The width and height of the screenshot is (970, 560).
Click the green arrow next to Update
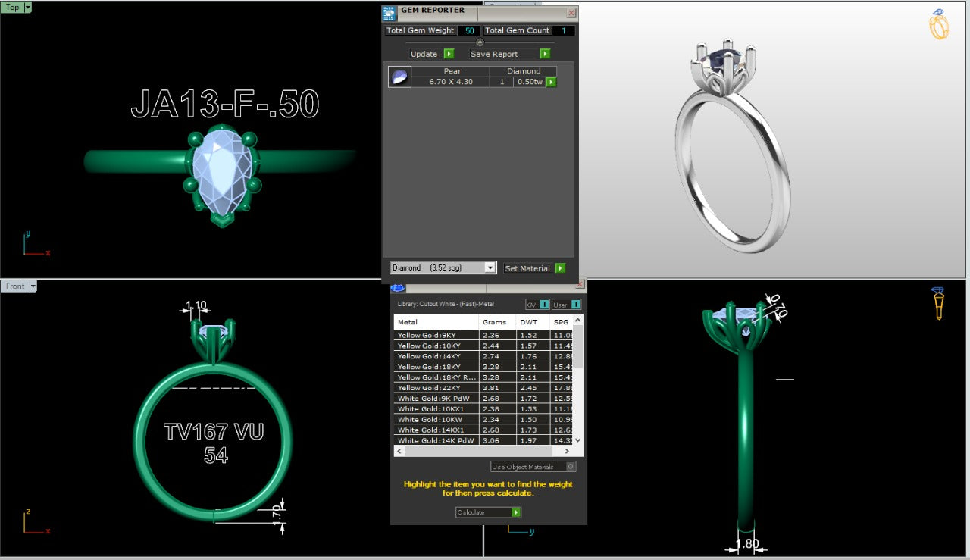tap(449, 54)
